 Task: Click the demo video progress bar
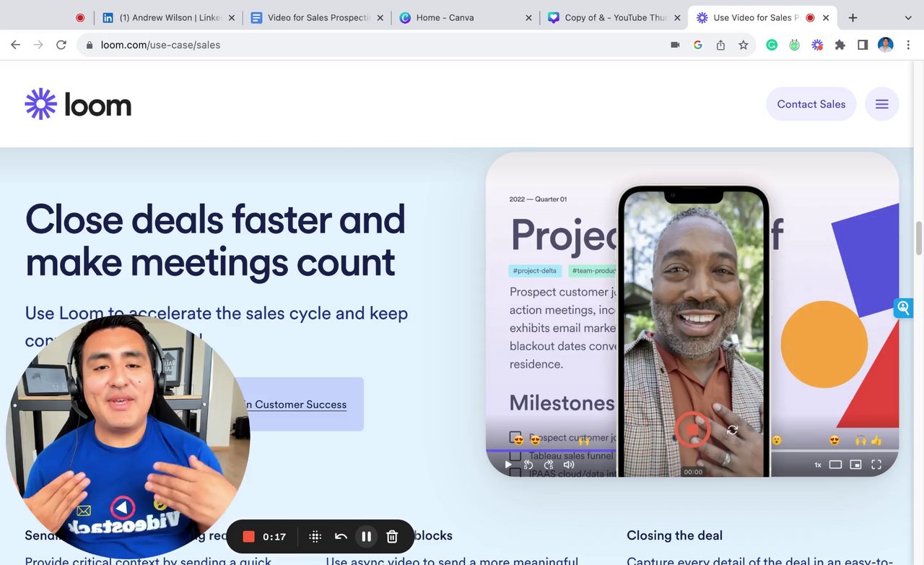[693, 451]
